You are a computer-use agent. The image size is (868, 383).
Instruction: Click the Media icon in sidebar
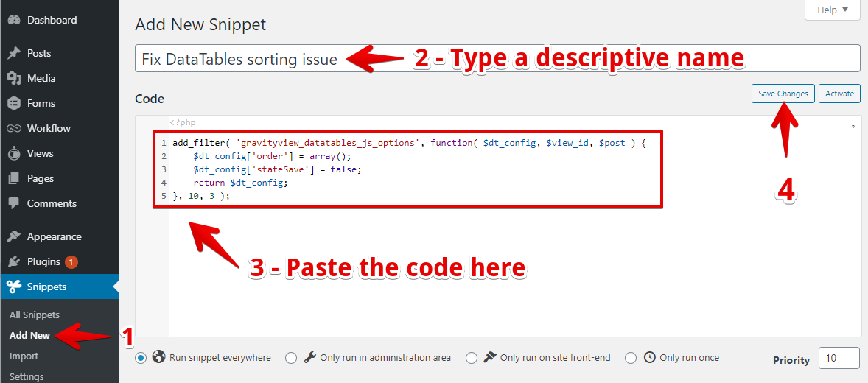[13, 78]
